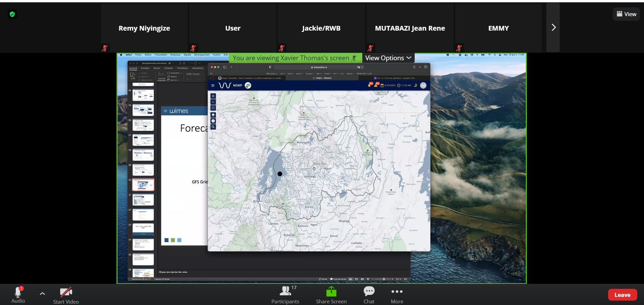This screenshot has width=644, height=305.
Task: Open the bell notifications in NEWP
Action: click(x=370, y=85)
